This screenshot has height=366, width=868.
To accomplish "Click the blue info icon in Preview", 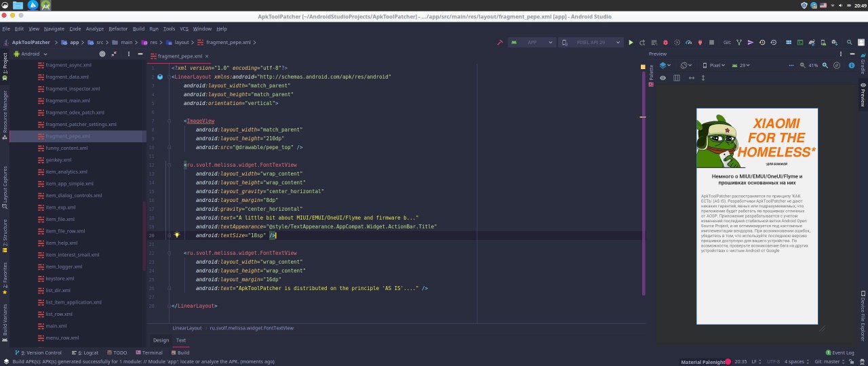I will coord(852,65).
